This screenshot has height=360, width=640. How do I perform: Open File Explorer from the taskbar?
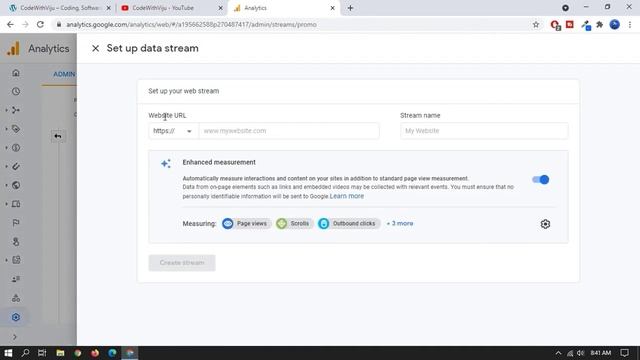[60, 353]
